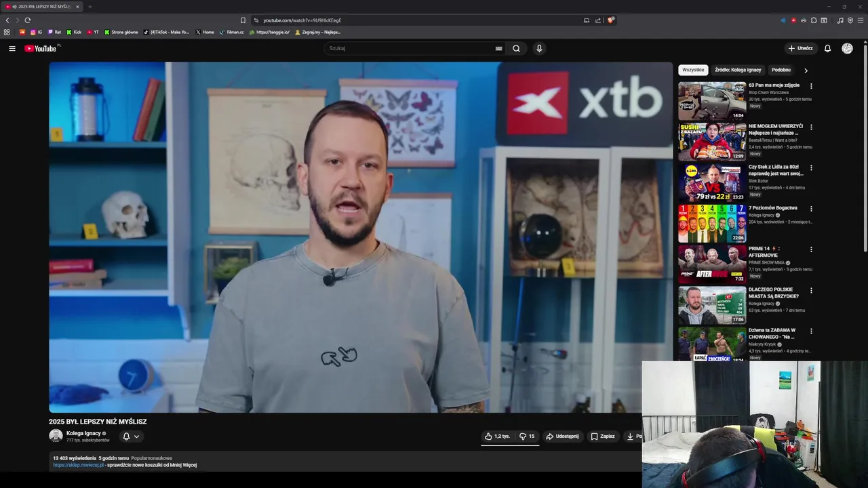The image size is (868, 488).
Task: Click the search magnifier button
Action: click(x=516, y=48)
